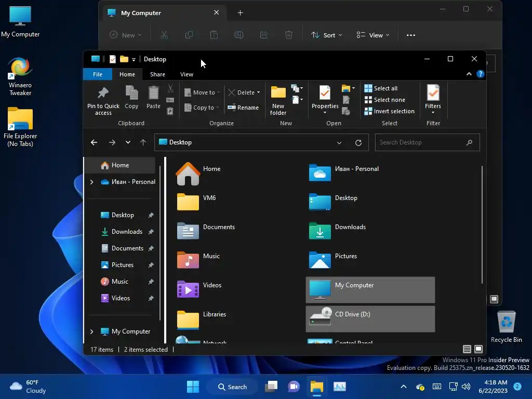Click the Quick Access toolbar properties checkmark icon
The height and width of the screenshot is (399, 532).
(x=113, y=59)
